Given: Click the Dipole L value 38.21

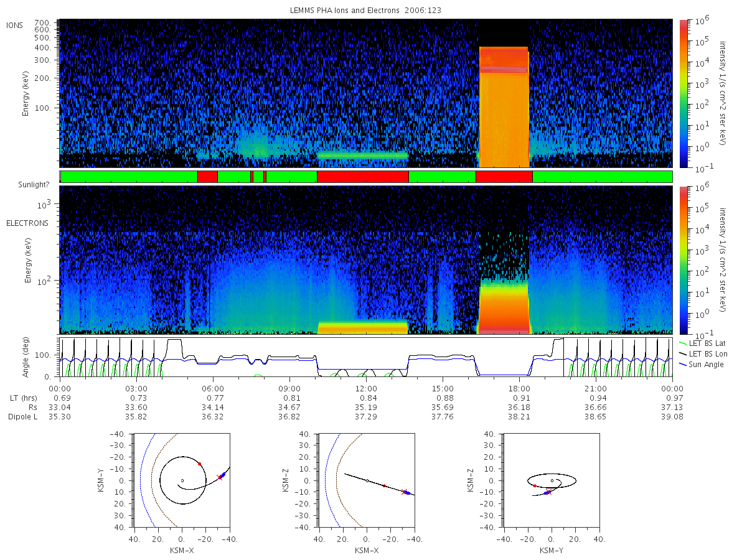Looking at the screenshot, I should coord(519,417).
